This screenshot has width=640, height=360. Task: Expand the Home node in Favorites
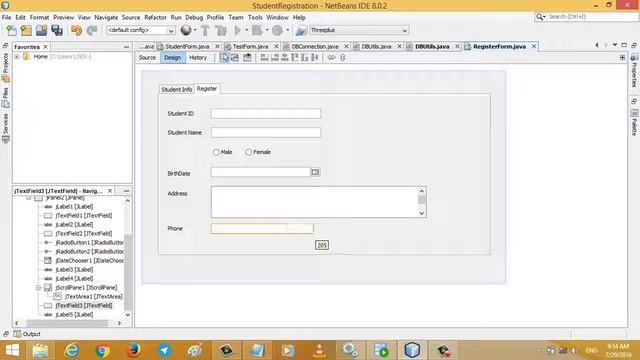click(17, 57)
